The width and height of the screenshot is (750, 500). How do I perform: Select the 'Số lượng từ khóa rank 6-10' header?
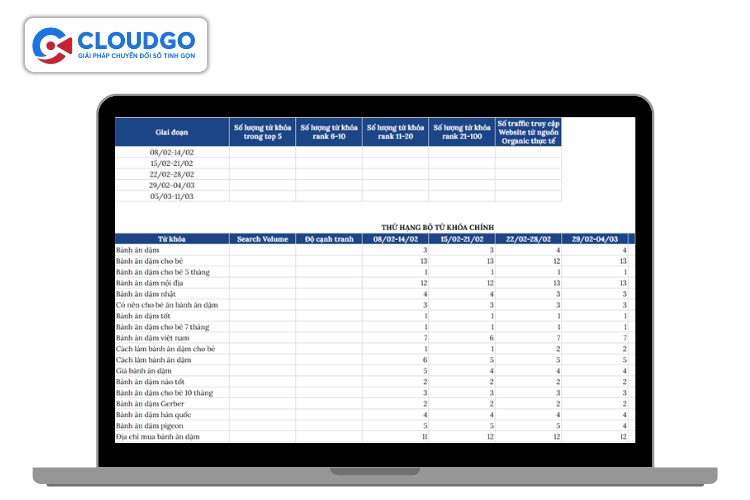[329, 132]
